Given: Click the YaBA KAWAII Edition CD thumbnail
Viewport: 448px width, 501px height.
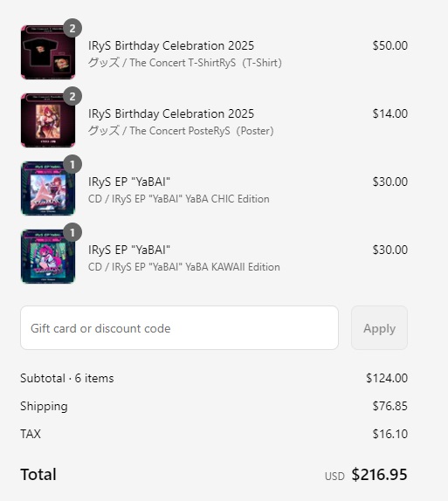Looking at the screenshot, I should point(48,257).
